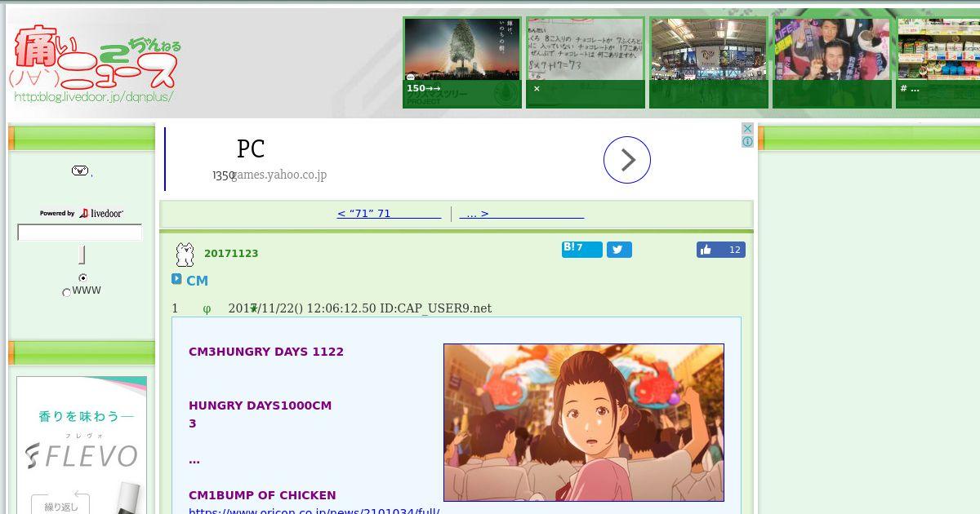Click the thumbs-up like button
The height and width of the screenshot is (514, 980).
coord(720,250)
